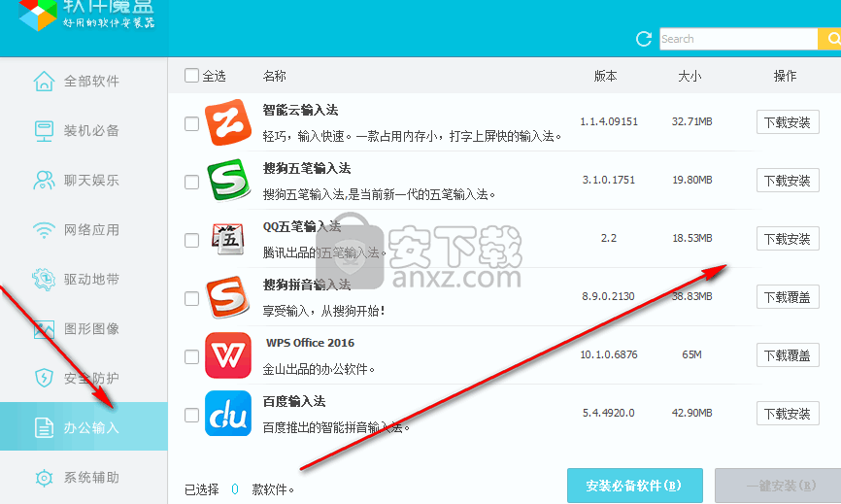This screenshot has width=841, height=504.
Task: Tick the WPS Office 2016 checkbox
Action: (191, 357)
